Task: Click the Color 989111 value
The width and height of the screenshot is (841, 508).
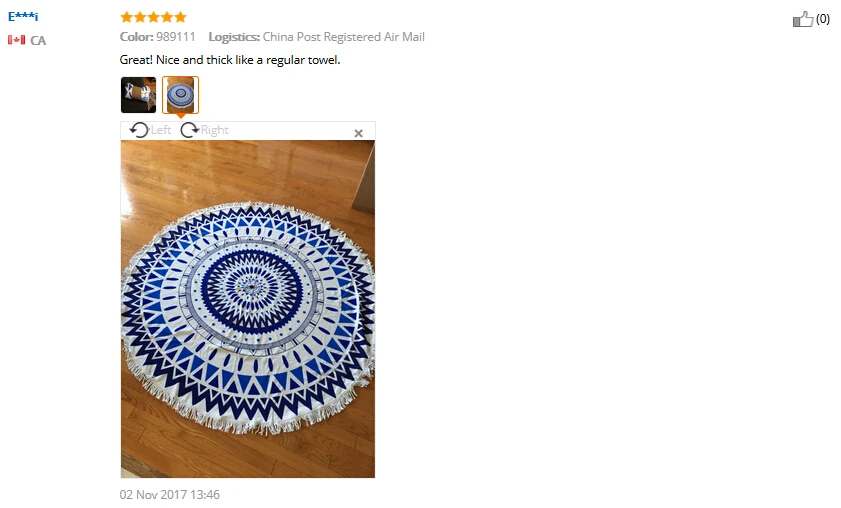Action: click(x=176, y=37)
